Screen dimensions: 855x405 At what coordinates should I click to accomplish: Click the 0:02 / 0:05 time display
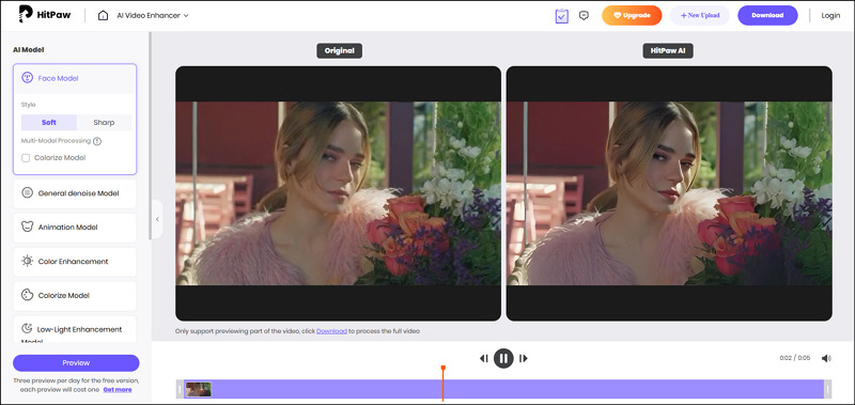pyautogui.click(x=795, y=358)
